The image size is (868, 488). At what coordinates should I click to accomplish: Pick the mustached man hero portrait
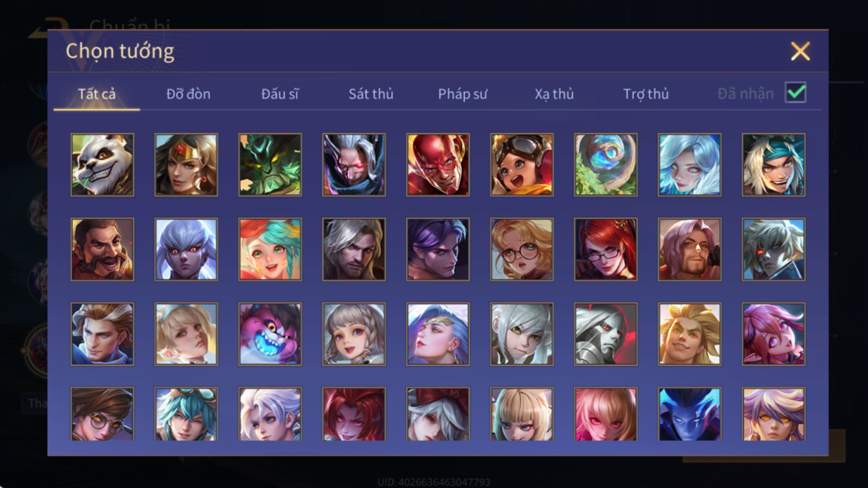coord(102,249)
